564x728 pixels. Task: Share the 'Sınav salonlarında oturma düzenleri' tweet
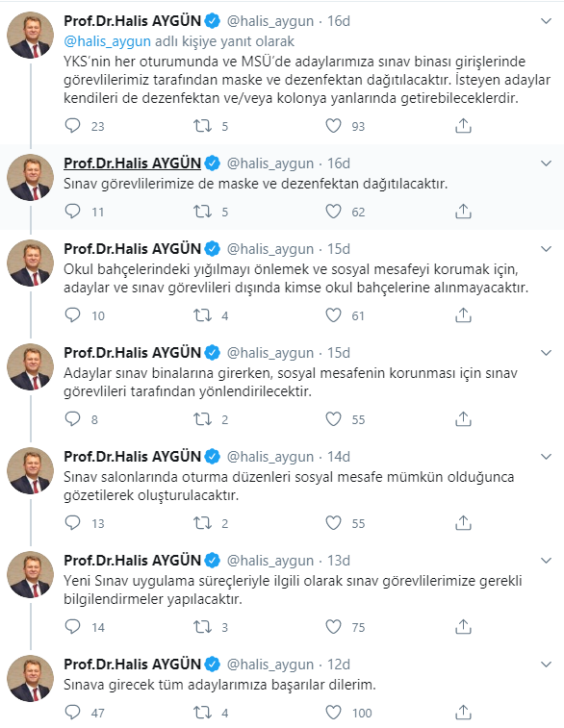coord(463,523)
